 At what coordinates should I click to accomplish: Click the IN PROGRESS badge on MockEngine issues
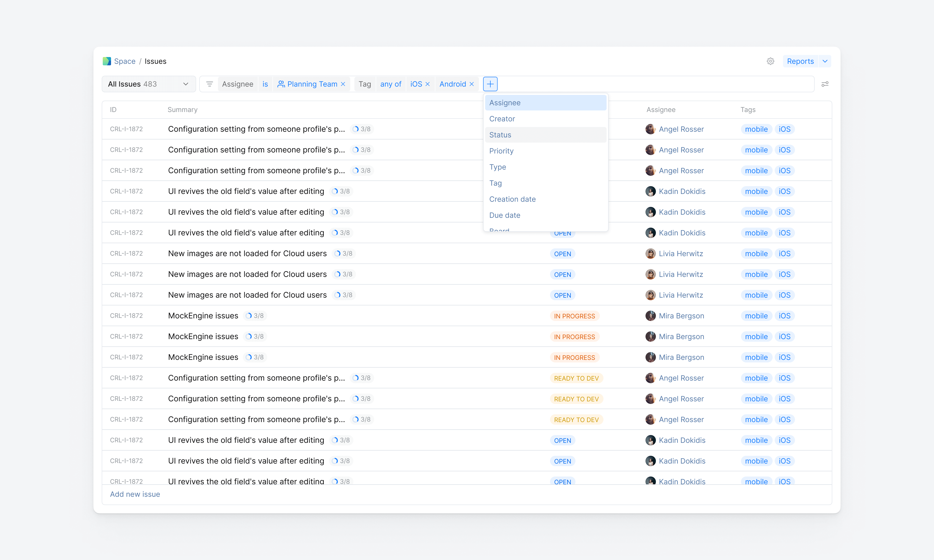pyautogui.click(x=574, y=316)
